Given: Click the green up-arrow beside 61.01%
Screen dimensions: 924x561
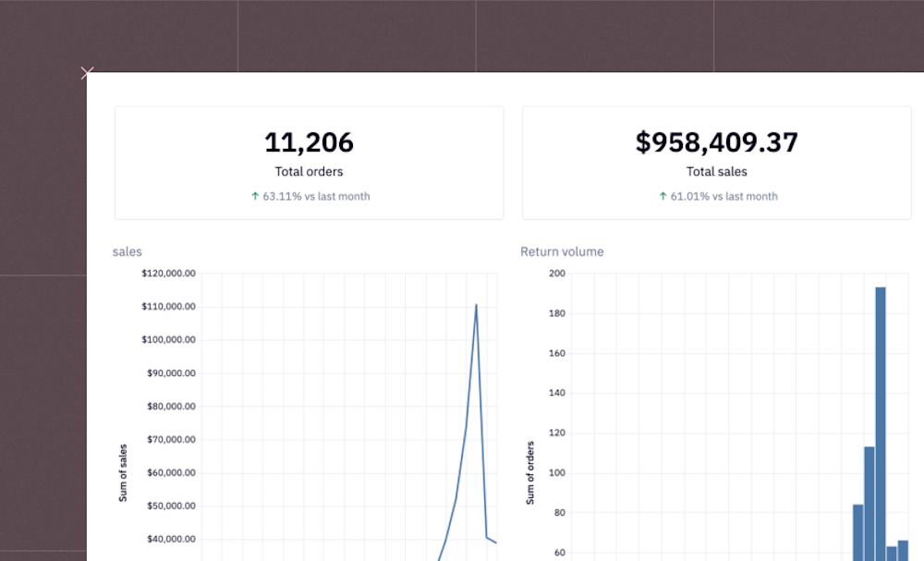Looking at the screenshot, I should click(662, 196).
